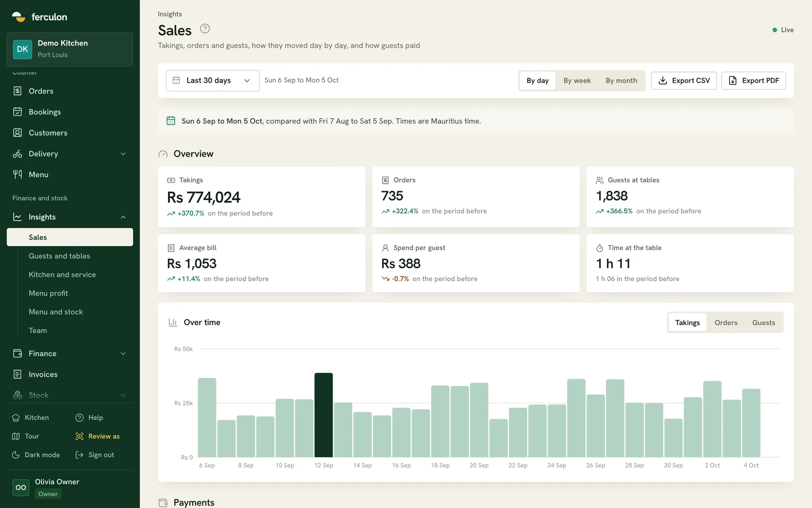Open Menu profit insights
812x508 pixels.
[x=48, y=293]
